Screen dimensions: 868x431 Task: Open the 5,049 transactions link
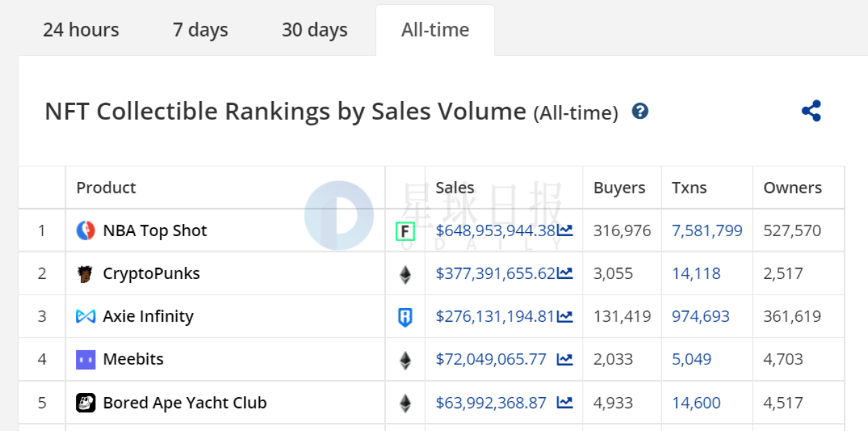click(x=692, y=359)
